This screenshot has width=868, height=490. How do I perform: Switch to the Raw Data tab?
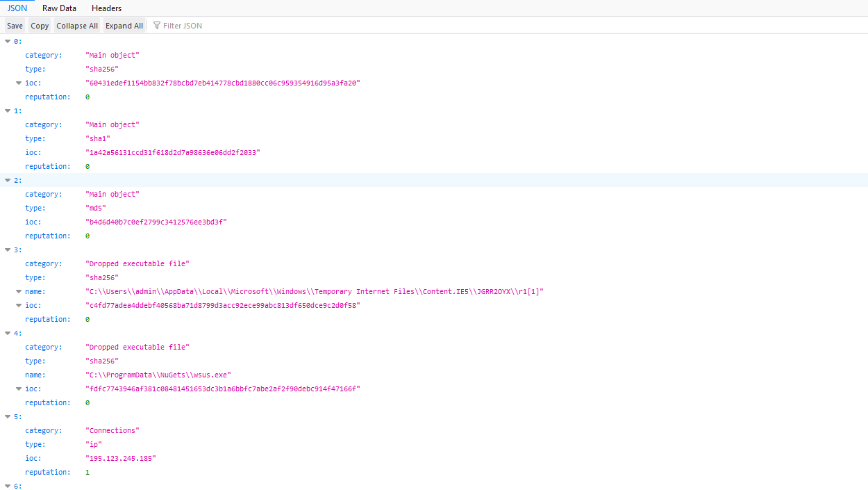(59, 8)
